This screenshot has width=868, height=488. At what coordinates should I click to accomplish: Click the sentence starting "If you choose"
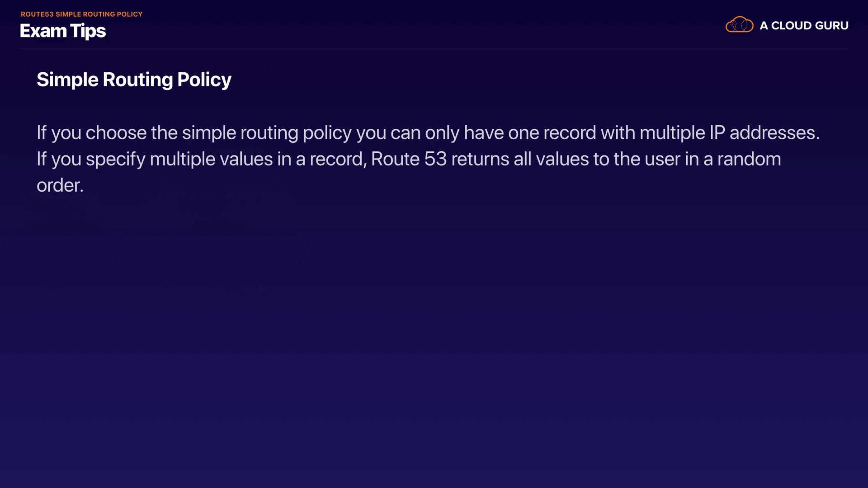coord(428,133)
